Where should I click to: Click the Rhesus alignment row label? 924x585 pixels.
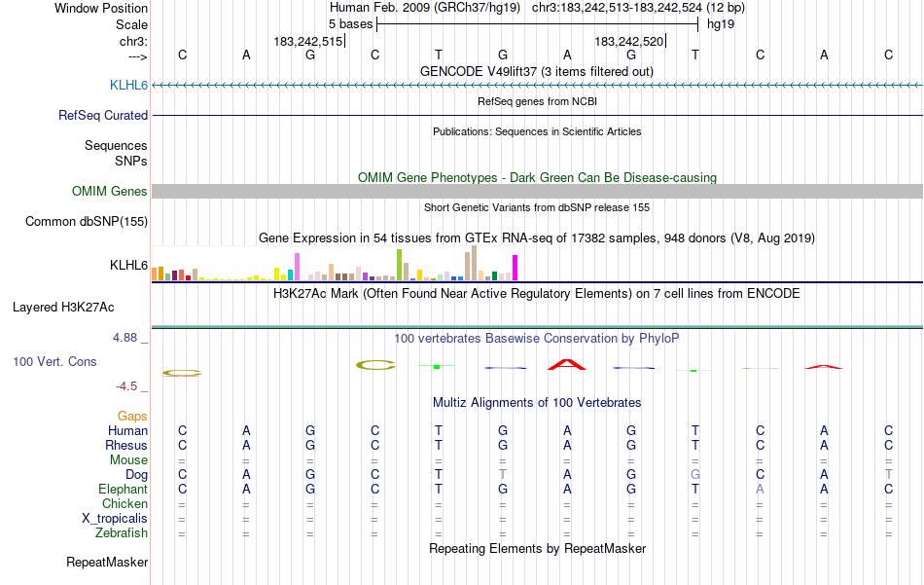(x=126, y=445)
